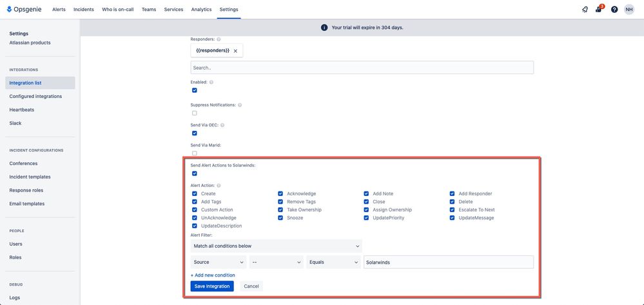Toggle the Send Via OEC checkbox

click(x=194, y=133)
